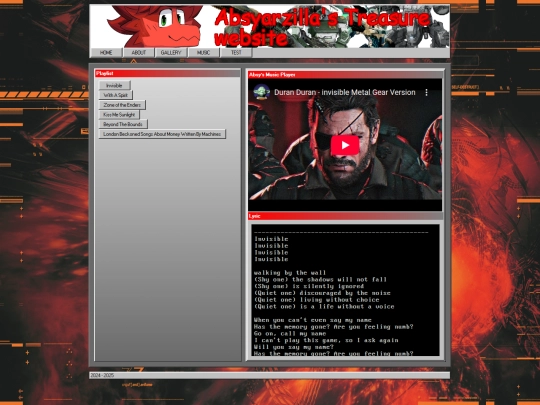Image resolution: width=540 pixels, height=405 pixels.
Task: Select With A Spirit from playlist
Action: pyautogui.click(x=116, y=95)
